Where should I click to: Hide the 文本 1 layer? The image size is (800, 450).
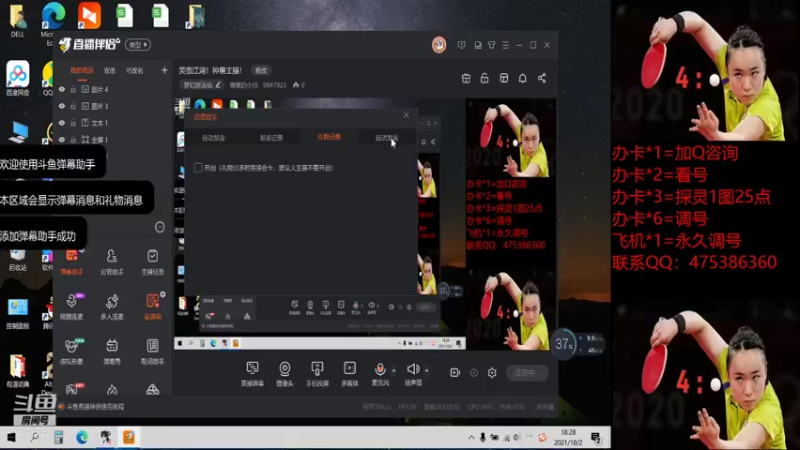62,123
